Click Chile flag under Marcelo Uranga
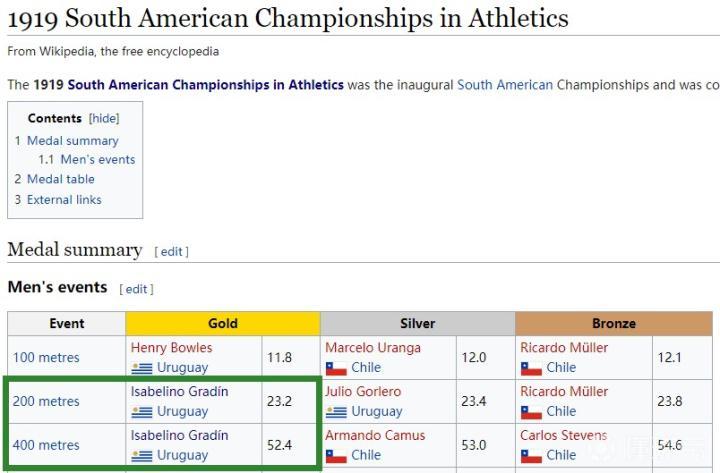Screen dimensions: 720x473 [x=336, y=368]
